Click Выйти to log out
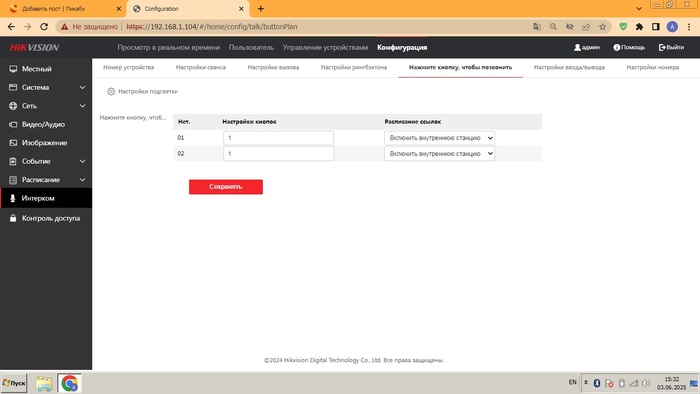The image size is (700, 394). (x=671, y=47)
